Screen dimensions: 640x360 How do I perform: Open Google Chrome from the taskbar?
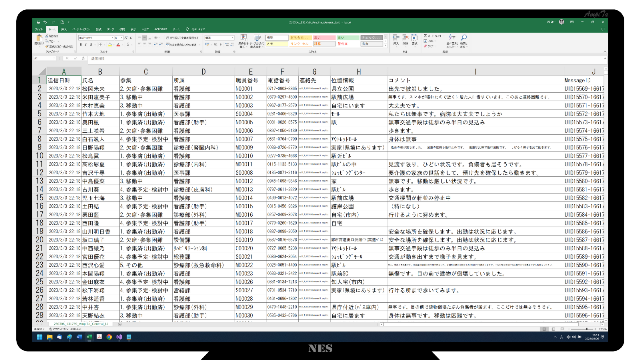(x=109, y=337)
